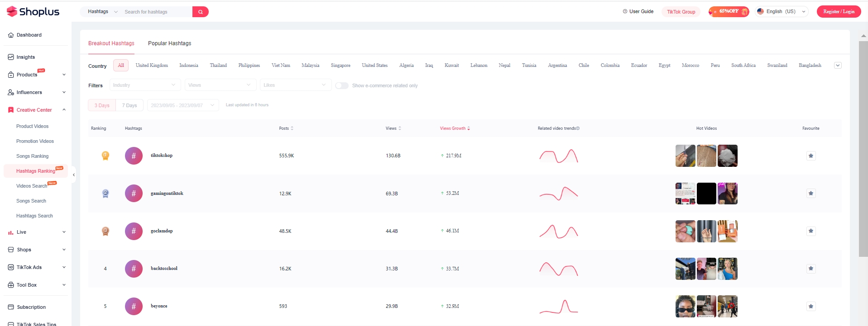Filter by Thailand country

pos(218,66)
